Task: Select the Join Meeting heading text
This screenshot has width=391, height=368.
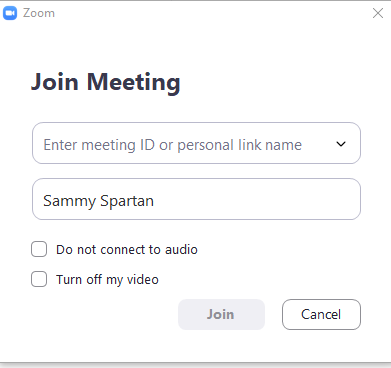Action: [106, 82]
